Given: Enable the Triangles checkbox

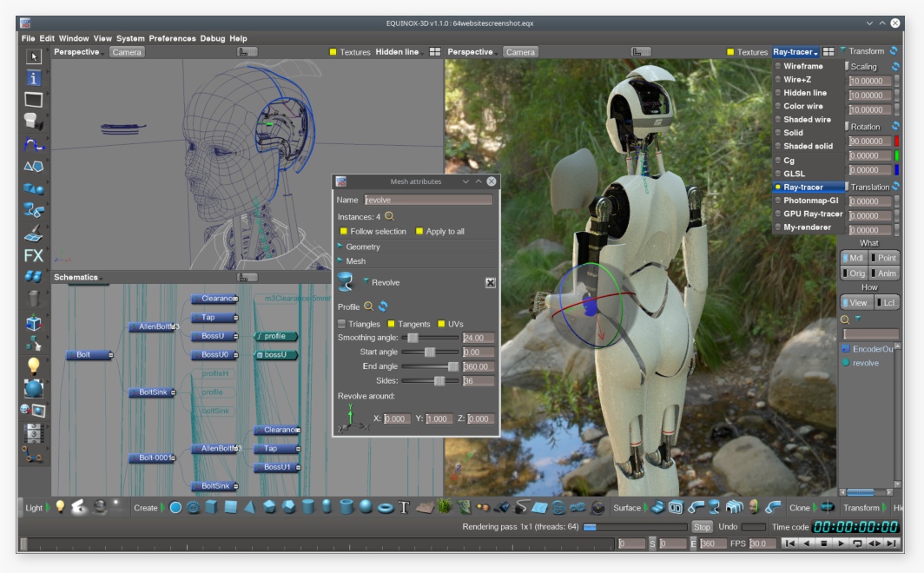Looking at the screenshot, I should pyautogui.click(x=340, y=324).
